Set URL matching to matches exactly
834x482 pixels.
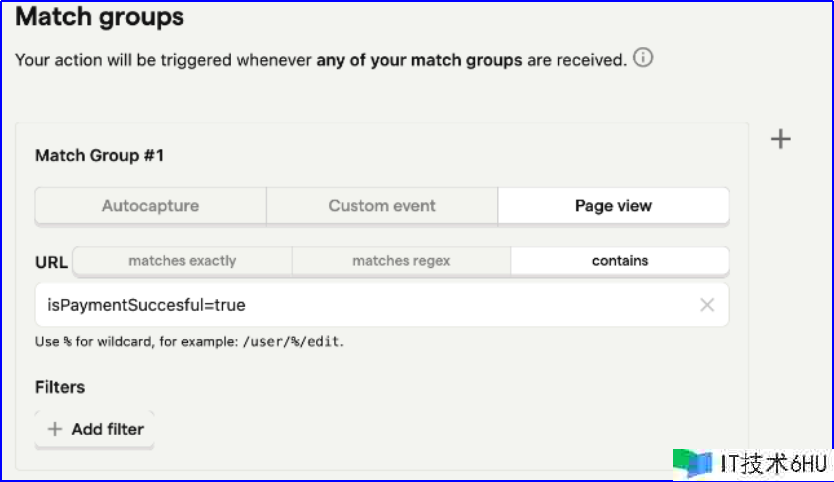[x=182, y=261]
